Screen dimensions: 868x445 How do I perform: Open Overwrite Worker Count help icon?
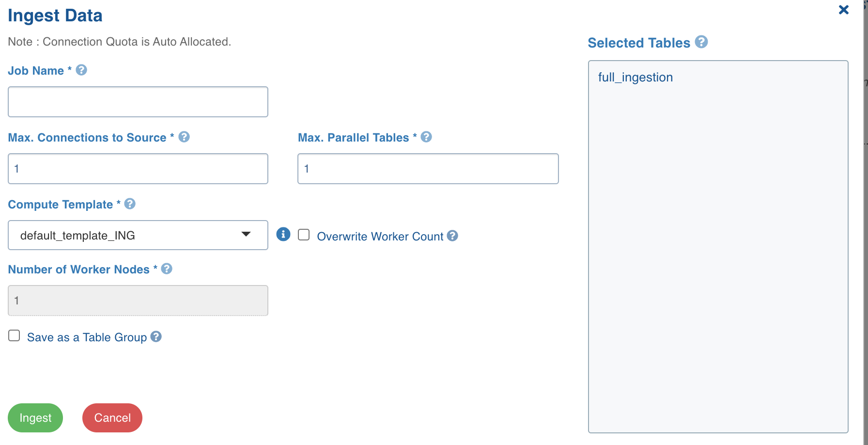[x=452, y=236]
